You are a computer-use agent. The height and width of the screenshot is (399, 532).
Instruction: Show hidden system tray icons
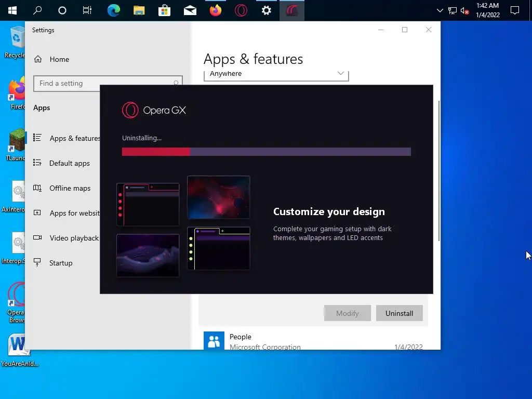click(x=440, y=10)
